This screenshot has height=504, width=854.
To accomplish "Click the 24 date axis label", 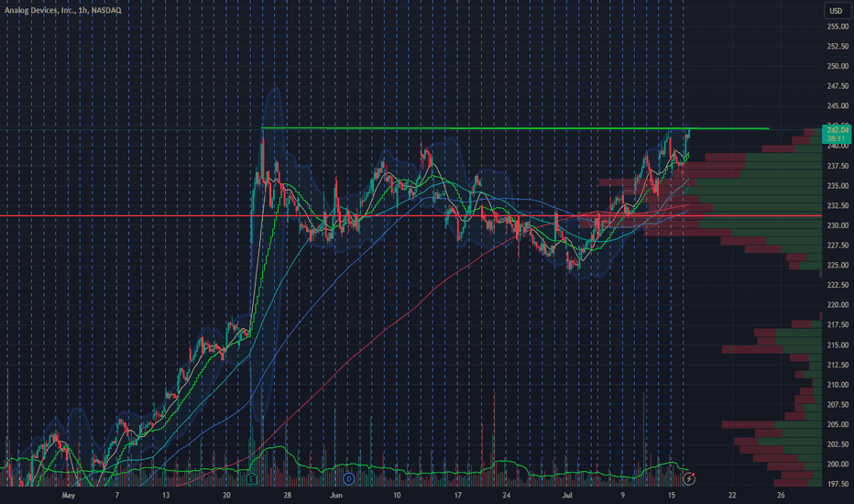I will pyautogui.click(x=507, y=495).
